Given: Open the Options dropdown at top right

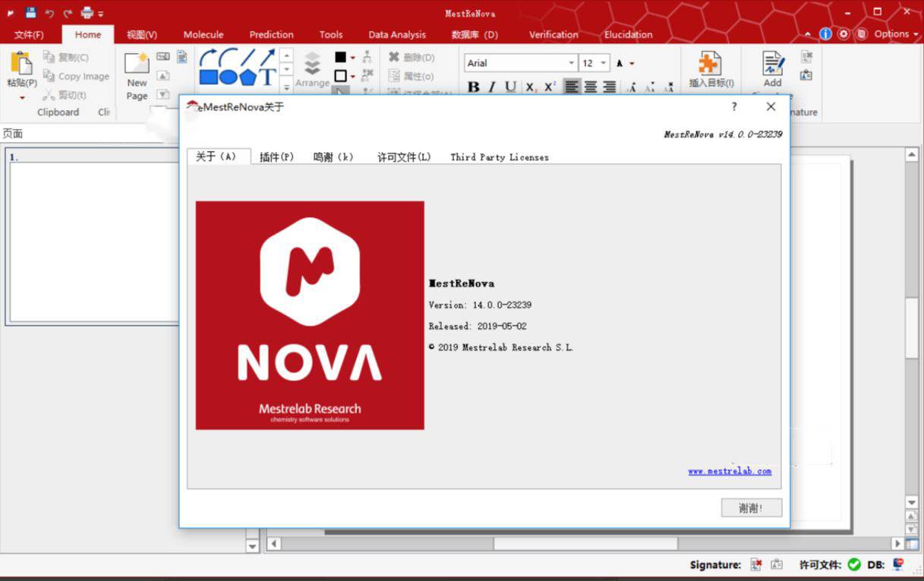Looking at the screenshot, I should point(896,34).
